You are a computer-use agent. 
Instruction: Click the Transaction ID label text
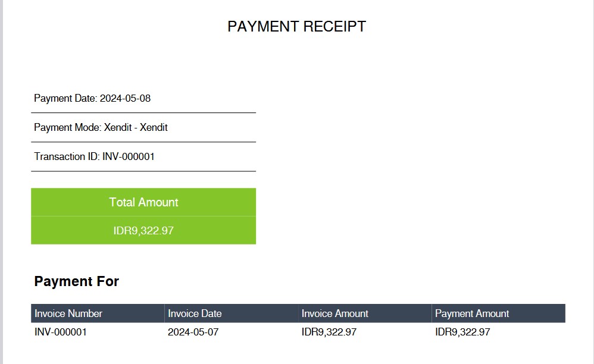click(67, 157)
